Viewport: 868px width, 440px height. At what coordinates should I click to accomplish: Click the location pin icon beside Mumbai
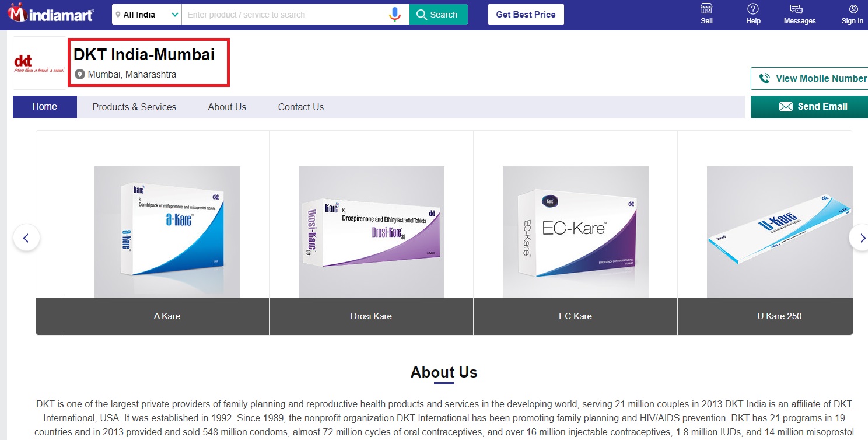(x=80, y=75)
